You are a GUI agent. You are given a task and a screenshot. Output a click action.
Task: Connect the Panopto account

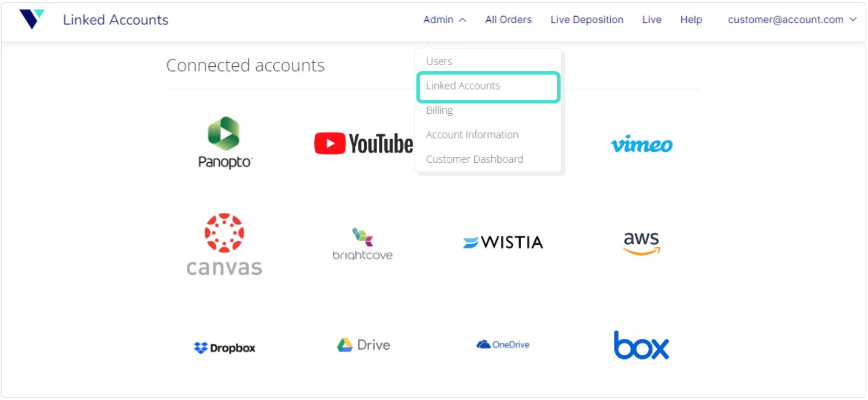[x=224, y=141]
